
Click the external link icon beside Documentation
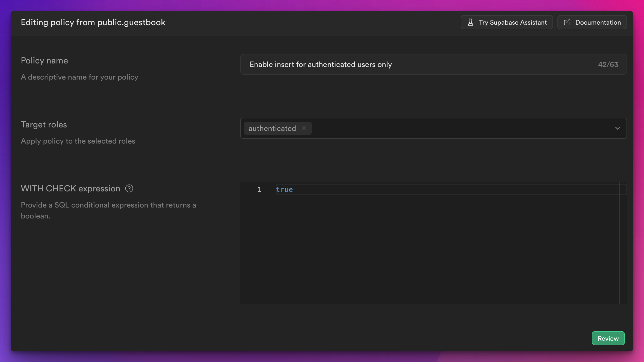567,22
